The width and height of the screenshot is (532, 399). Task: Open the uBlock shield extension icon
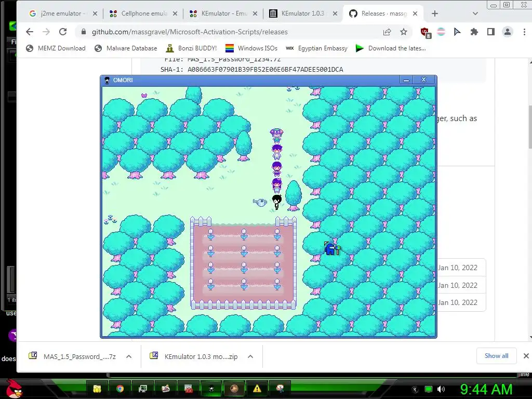point(425,32)
